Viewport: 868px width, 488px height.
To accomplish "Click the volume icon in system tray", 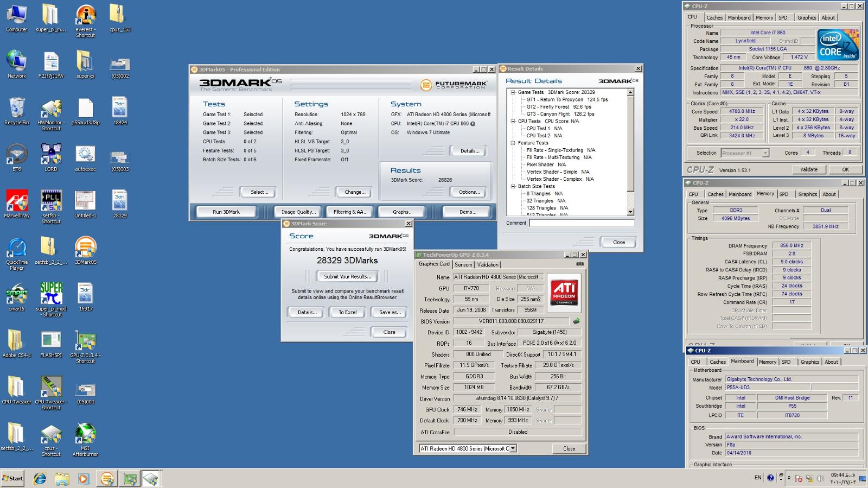I will coord(820,478).
